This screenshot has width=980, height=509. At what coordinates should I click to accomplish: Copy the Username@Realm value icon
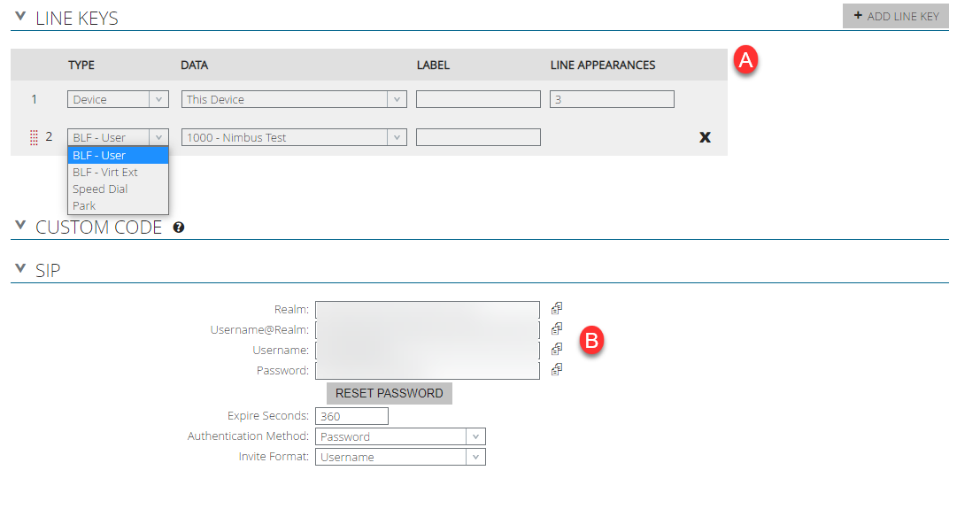557,328
